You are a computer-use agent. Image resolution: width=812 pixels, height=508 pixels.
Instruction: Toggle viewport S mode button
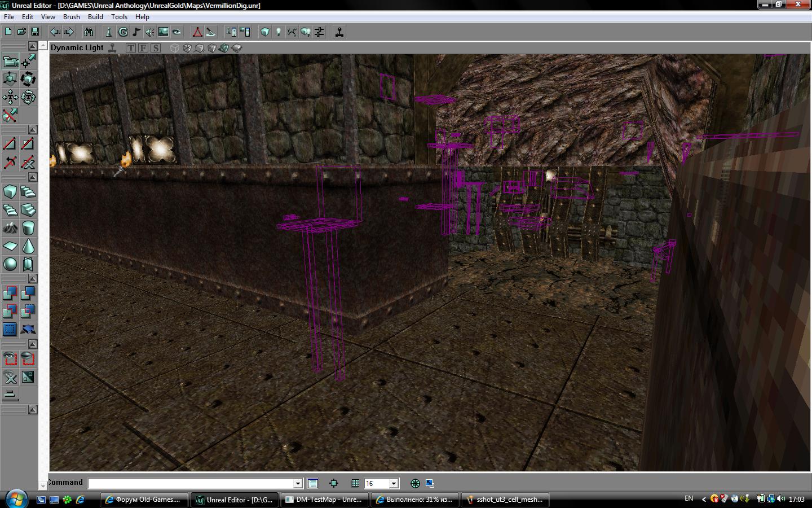(x=156, y=48)
